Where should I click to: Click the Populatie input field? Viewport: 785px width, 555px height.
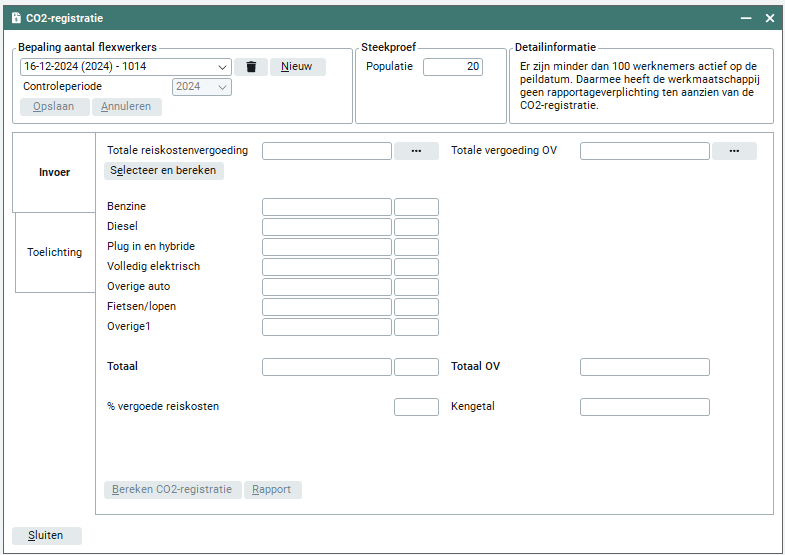(x=452, y=67)
